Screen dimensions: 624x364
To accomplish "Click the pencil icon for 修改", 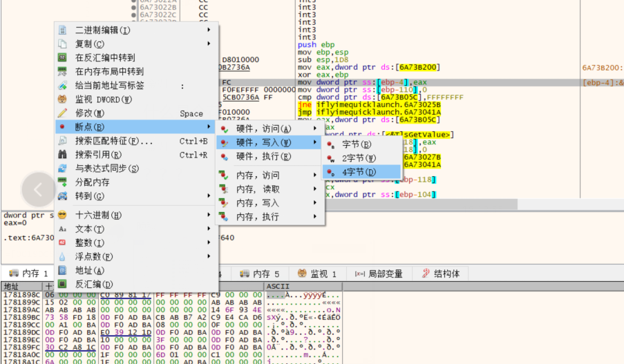I will tap(62, 113).
